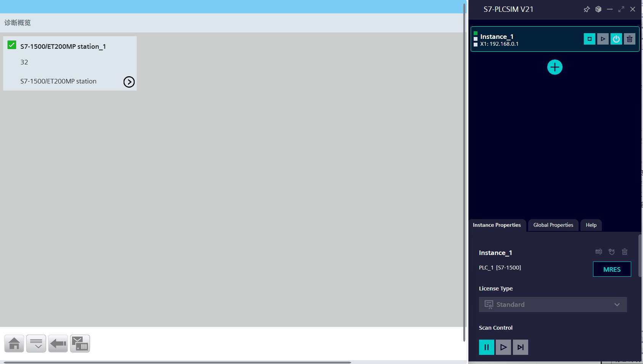Close the S7-PLCSIM V21 window
This screenshot has width=643, height=364.
point(633,9)
